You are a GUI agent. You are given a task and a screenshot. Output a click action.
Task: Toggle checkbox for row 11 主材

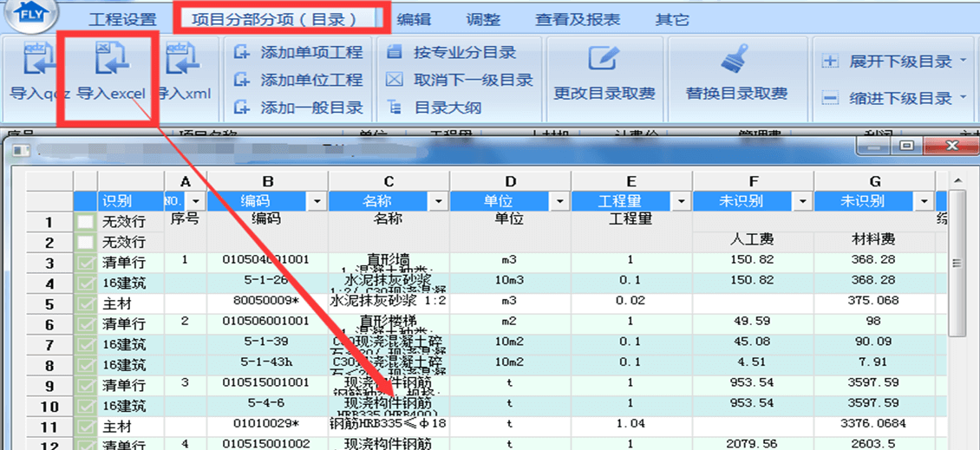[x=85, y=427]
